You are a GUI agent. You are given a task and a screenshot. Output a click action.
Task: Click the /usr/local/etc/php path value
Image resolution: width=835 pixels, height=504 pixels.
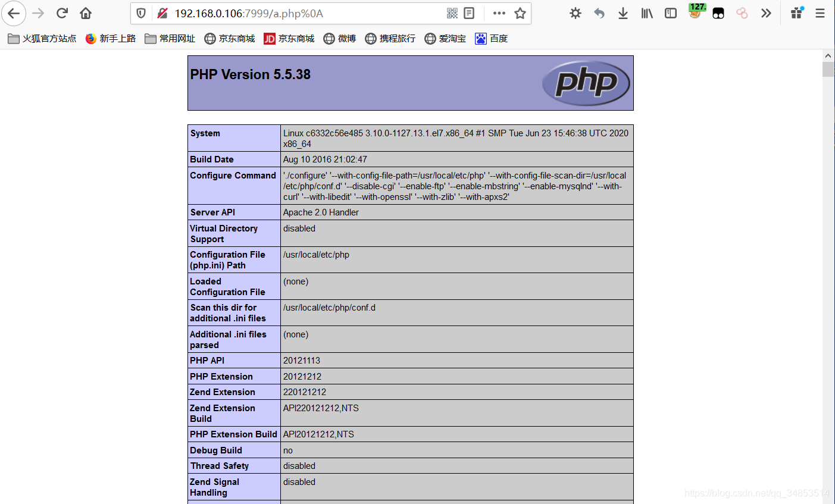316,255
